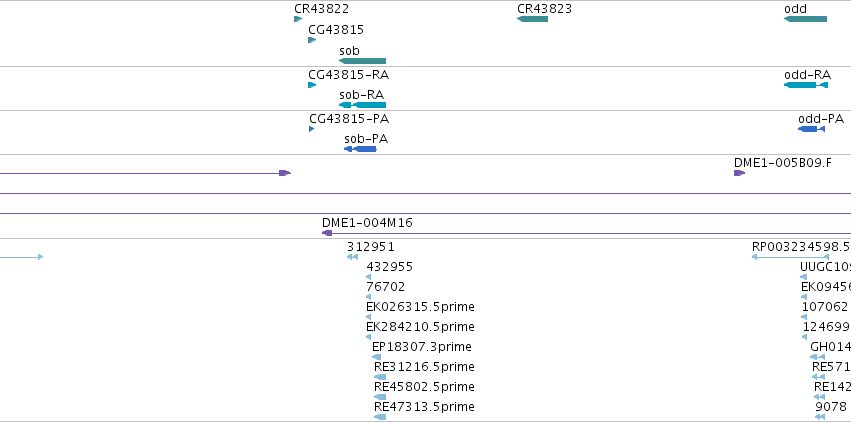Click the DME1-004M16 label text
Screen dimensions: 851x422
click(x=367, y=223)
